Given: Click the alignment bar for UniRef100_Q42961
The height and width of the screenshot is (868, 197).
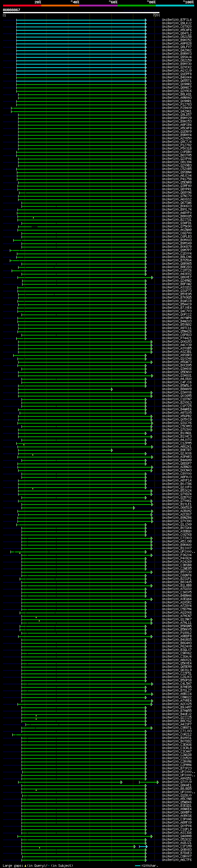Looking at the screenshot, I should pyautogui.click(x=79, y=111).
